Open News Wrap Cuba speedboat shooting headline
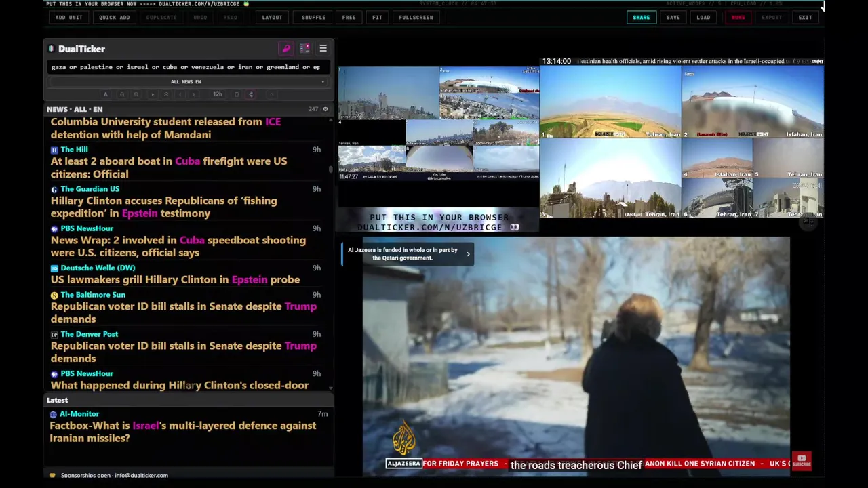This screenshot has width=868, height=488. [x=178, y=246]
